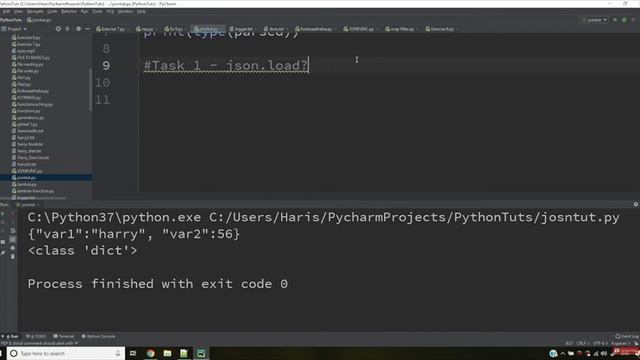Switch to the Exercise 8.py editor tab
The image size is (640, 360).
(x=442, y=29)
